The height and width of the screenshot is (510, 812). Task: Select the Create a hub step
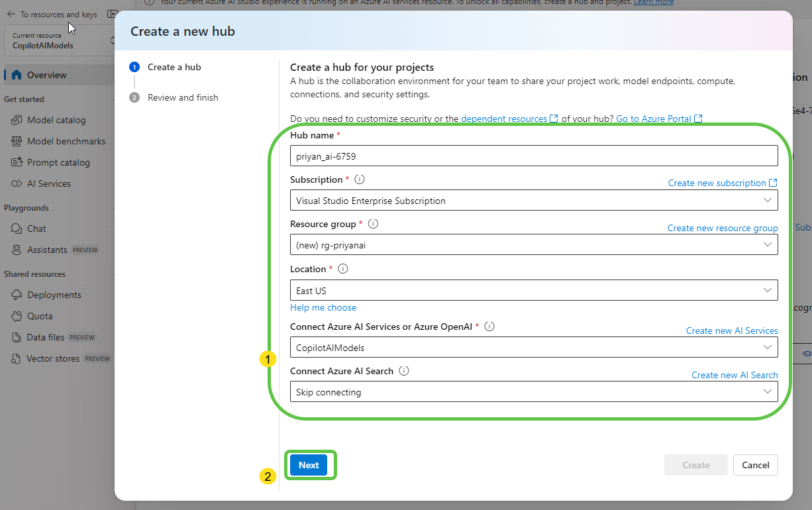174,67
